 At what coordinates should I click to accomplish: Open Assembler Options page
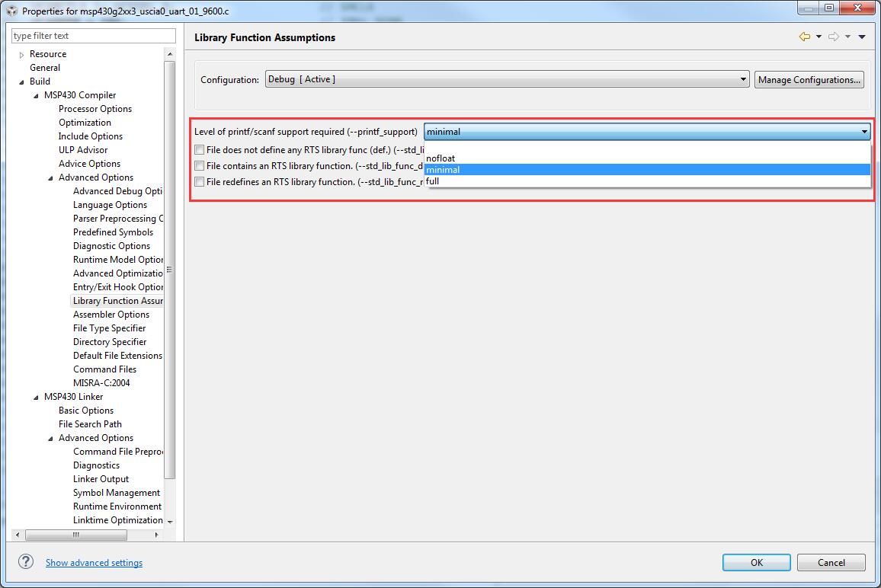[x=111, y=315]
